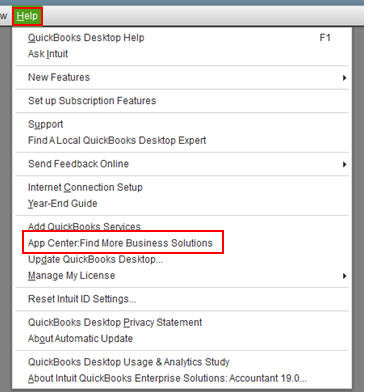This screenshot has height=392, width=370.
Task: Select About Automatic Update
Action: [x=182, y=339]
